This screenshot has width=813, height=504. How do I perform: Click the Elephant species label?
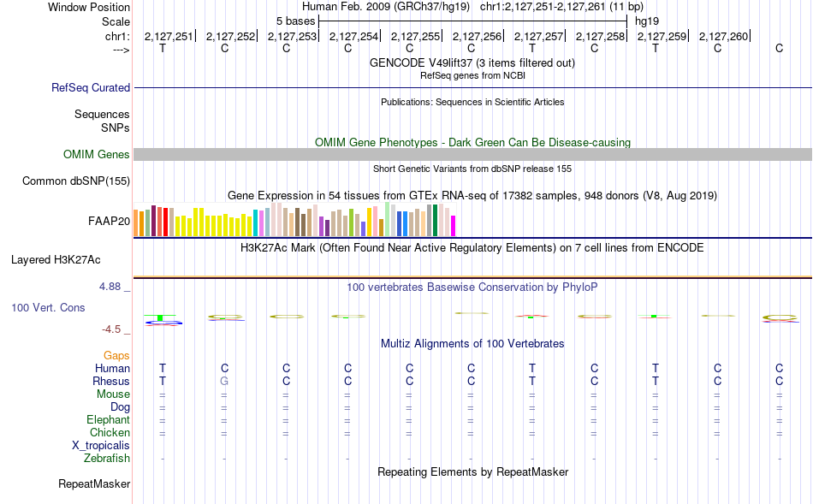(108, 419)
